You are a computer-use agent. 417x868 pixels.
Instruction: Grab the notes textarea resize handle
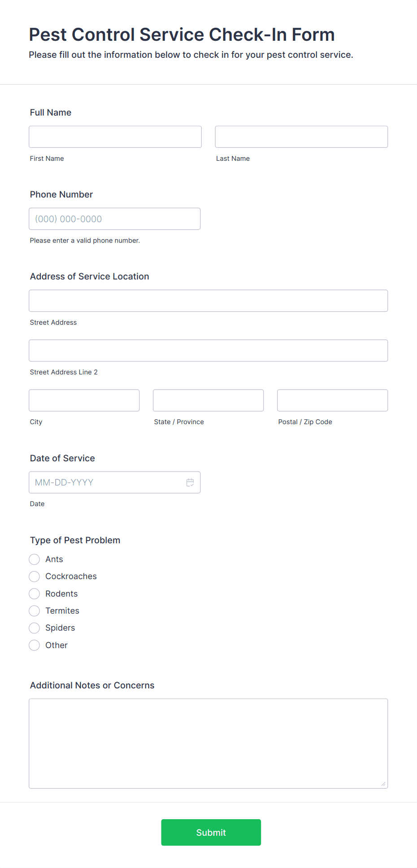coord(383,784)
